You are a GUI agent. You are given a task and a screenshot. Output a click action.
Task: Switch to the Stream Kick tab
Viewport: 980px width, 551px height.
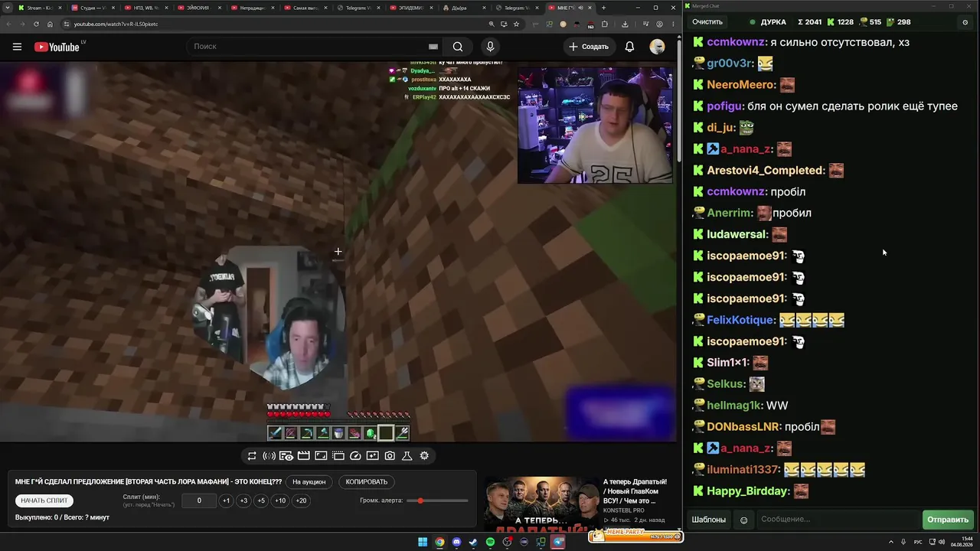click(x=38, y=8)
